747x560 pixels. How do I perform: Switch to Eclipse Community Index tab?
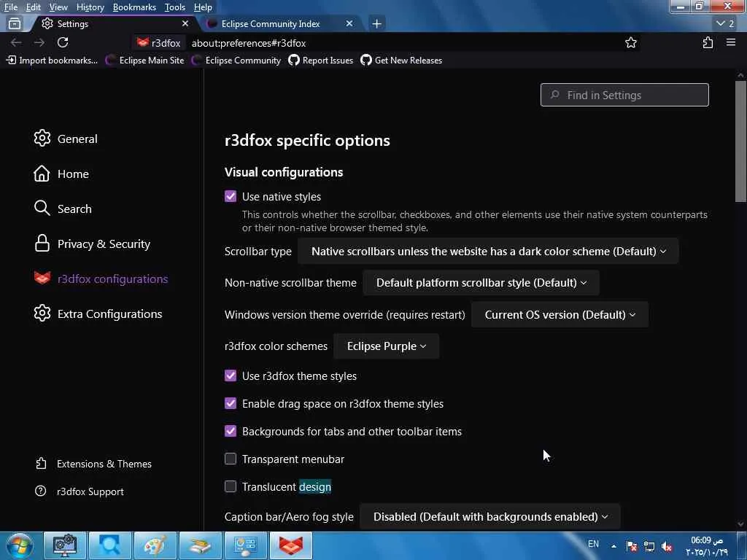tap(279, 23)
